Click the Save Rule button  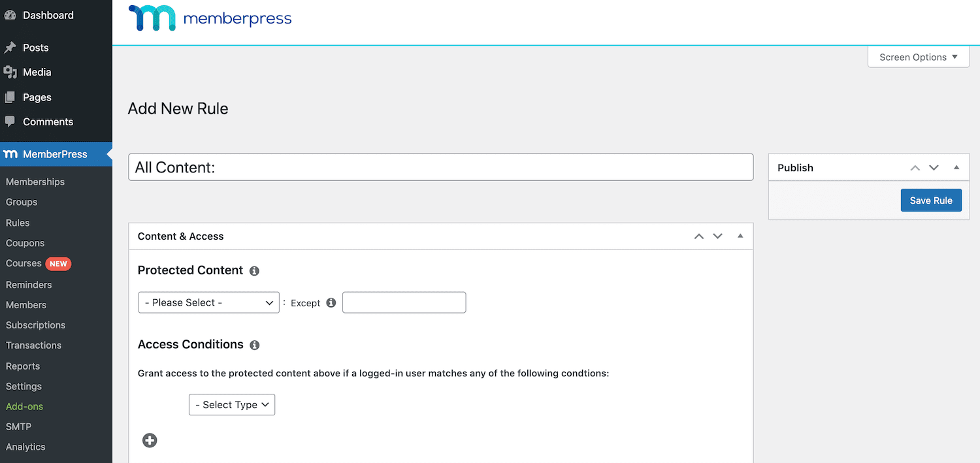pyautogui.click(x=931, y=200)
